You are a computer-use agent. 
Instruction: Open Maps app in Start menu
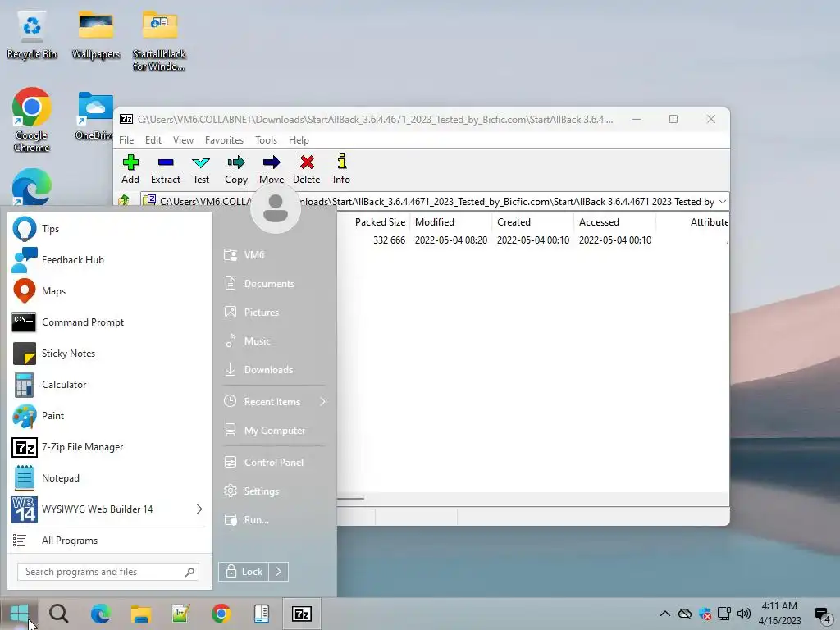click(x=110, y=291)
